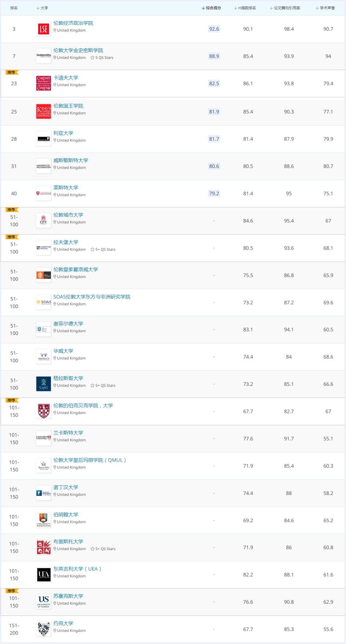The height and width of the screenshot is (644, 346).
Task: Click the University of Sussex US logo
Action: click(44, 602)
